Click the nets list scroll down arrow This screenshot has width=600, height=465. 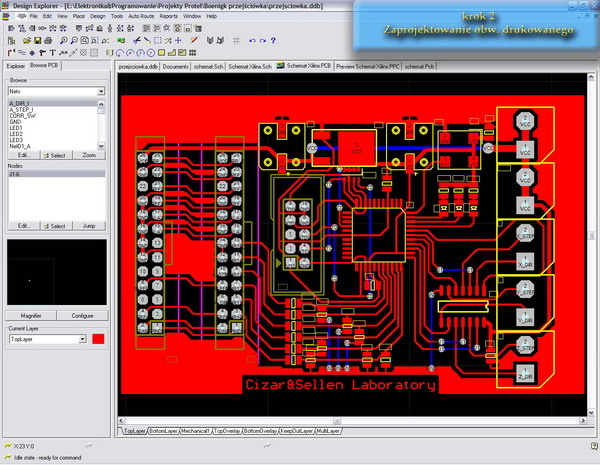(101, 146)
